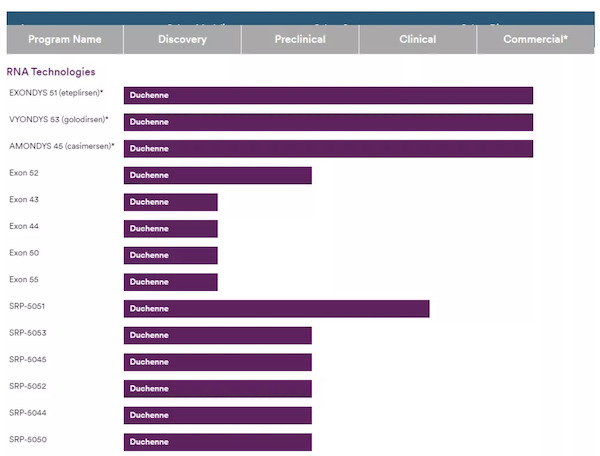Click the SRP-5050 program name
The width and height of the screenshot is (600, 456).
[x=28, y=440]
